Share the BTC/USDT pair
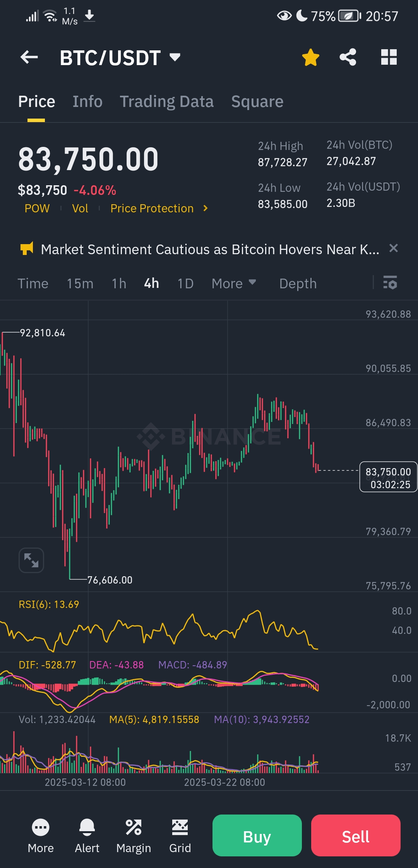Screen dimensions: 418x868 (348, 57)
